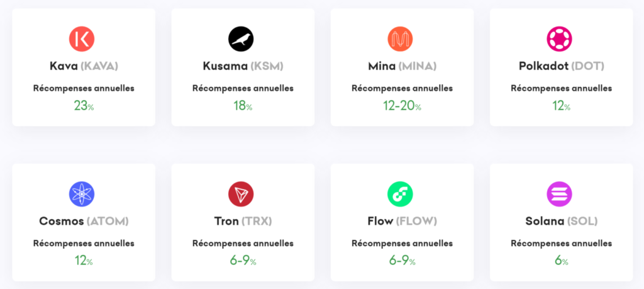Click Kava's 23% annual reward value
The width and height of the screenshot is (644, 289).
[x=84, y=106]
